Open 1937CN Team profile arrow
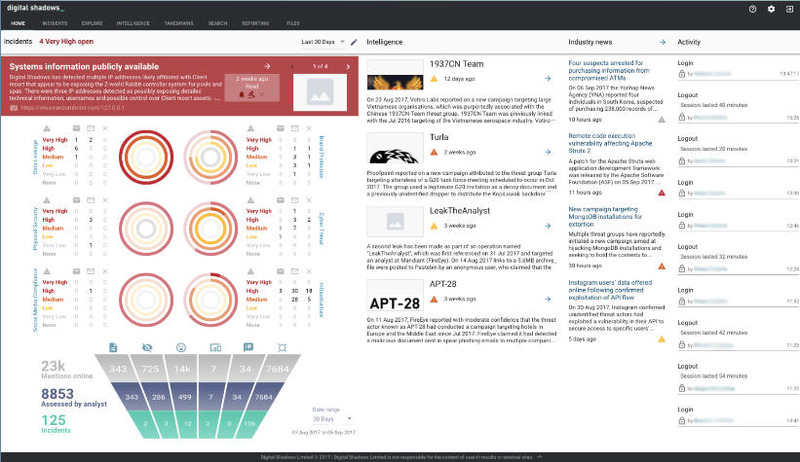Viewport: 800px width, 462px height. pos(549,78)
